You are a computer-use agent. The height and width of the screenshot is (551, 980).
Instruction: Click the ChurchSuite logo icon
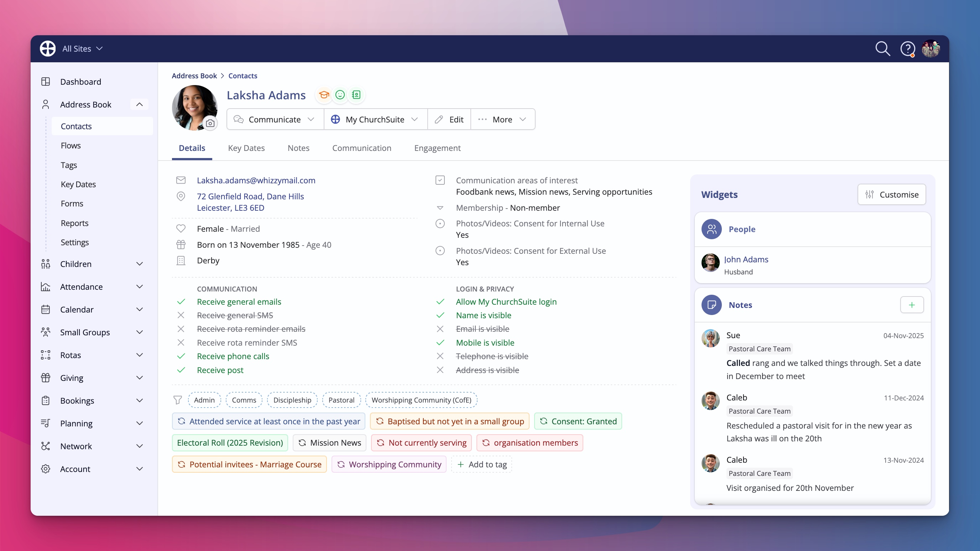[48, 49]
